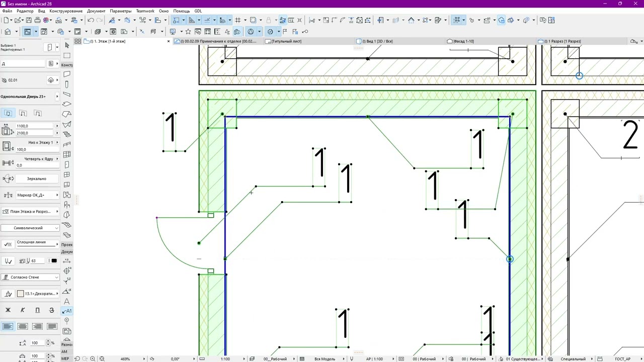Select the second door anchor geometry option
This screenshot has width=644, height=362.
click(23, 113)
